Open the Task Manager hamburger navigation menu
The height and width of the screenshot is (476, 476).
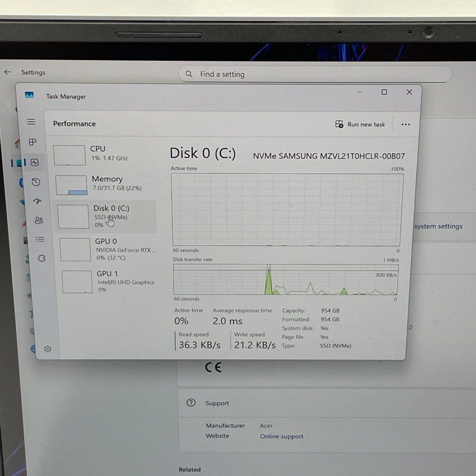tap(31, 122)
